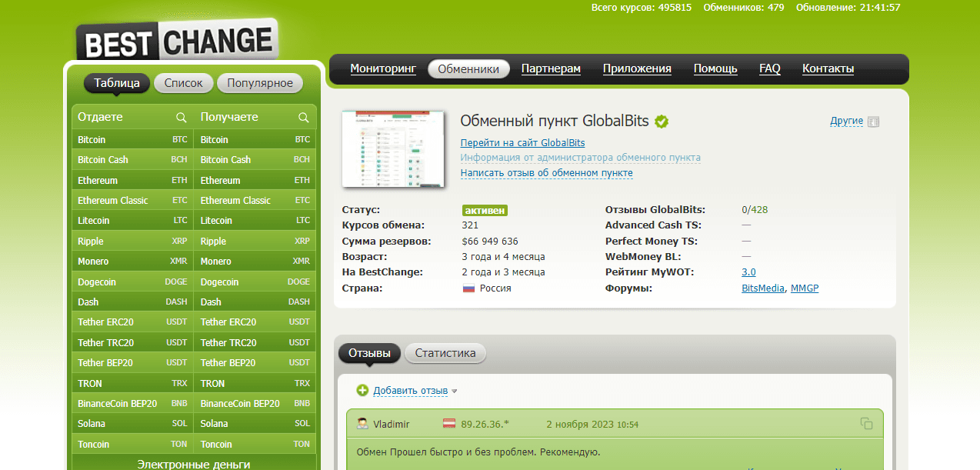Image resolution: width=980 pixels, height=470 pixels.
Task: Click the GlobalBits site screenshot thumbnail
Action: click(x=393, y=149)
